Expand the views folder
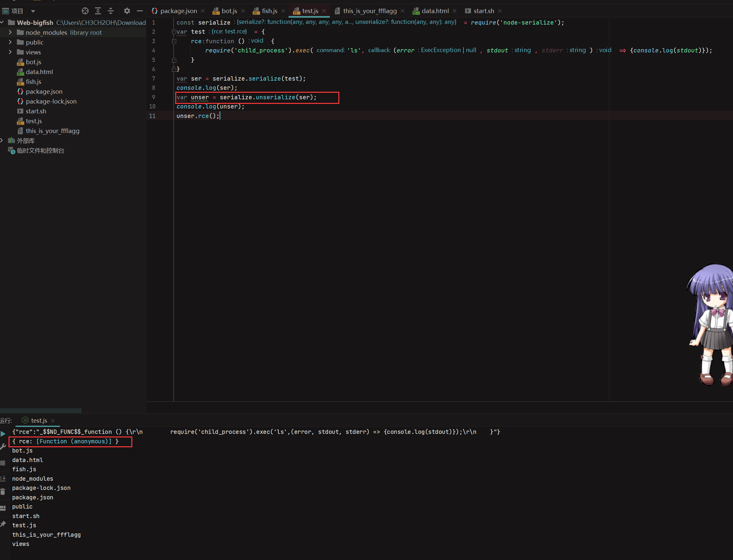 point(10,52)
